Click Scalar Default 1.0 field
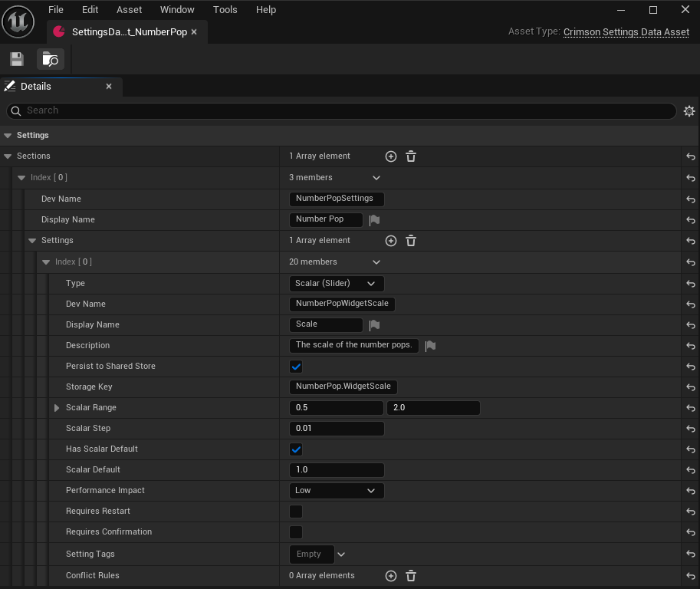700x589 pixels. point(337,470)
